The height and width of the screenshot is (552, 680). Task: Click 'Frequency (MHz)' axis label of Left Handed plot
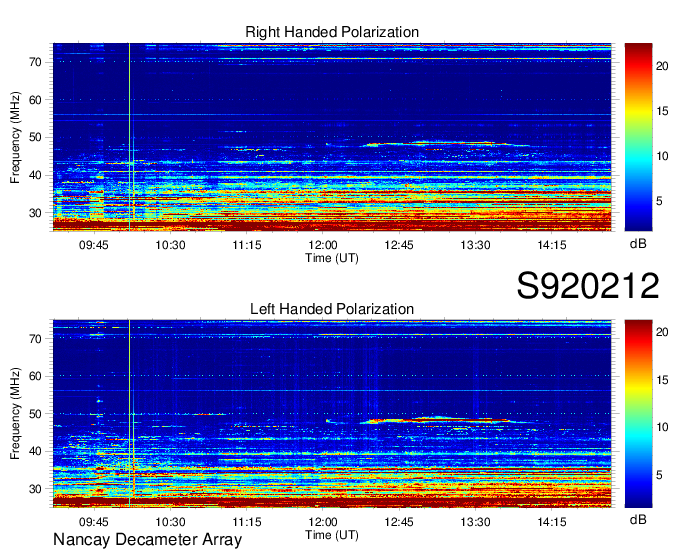click(15, 413)
